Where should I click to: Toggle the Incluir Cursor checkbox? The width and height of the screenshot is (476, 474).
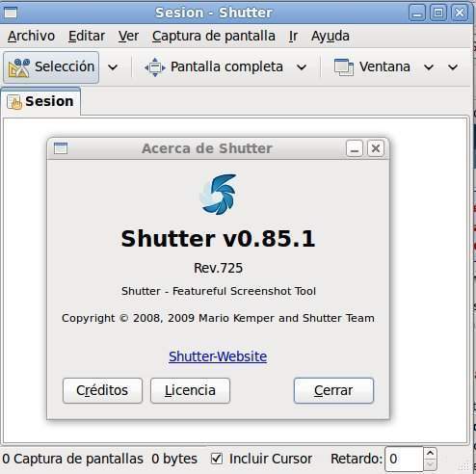pyautogui.click(x=217, y=459)
